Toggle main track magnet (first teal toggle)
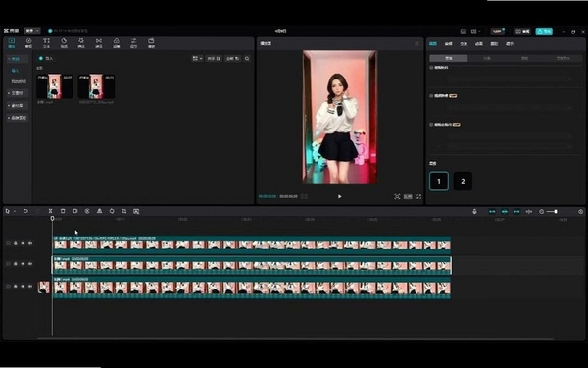The height and width of the screenshot is (368, 588). point(492,211)
